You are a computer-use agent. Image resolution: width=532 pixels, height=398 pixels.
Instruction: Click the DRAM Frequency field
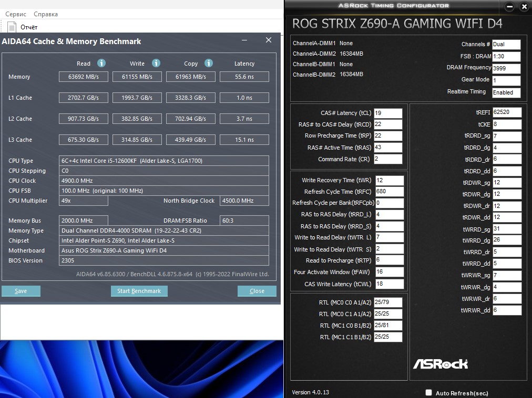click(506, 68)
